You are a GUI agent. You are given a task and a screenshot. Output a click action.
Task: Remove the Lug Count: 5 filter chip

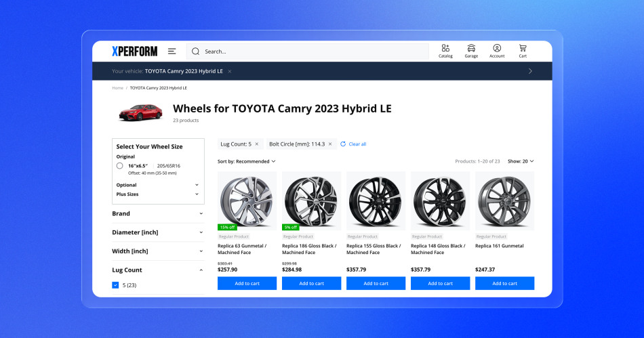[257, 144]
